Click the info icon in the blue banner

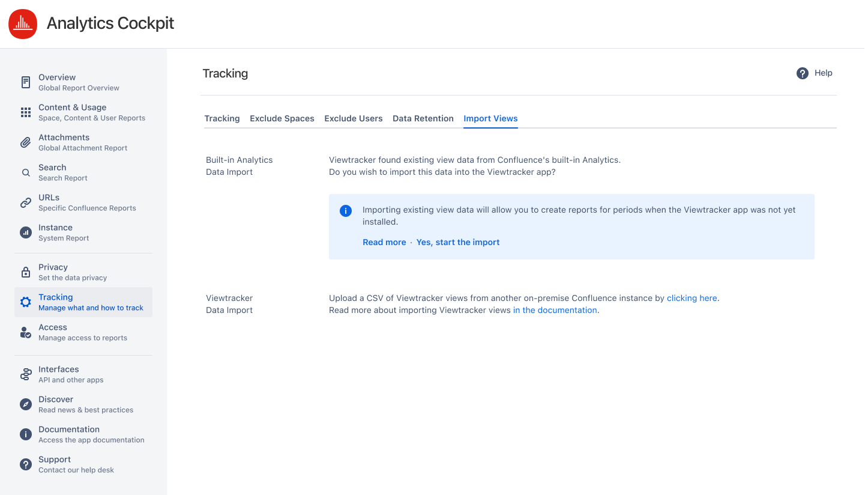pyautogui.click(x=346, y=211)
